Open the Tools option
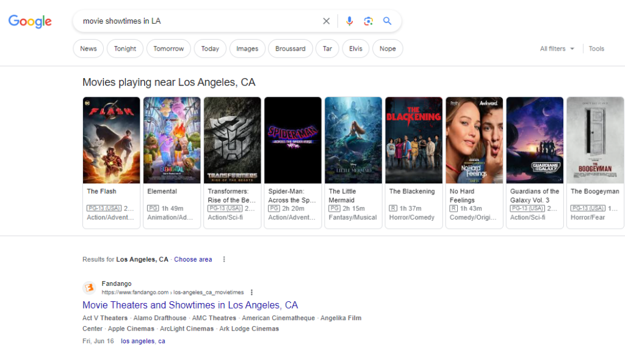Viewport: 625px width, 364px height. tap(596, 49)
